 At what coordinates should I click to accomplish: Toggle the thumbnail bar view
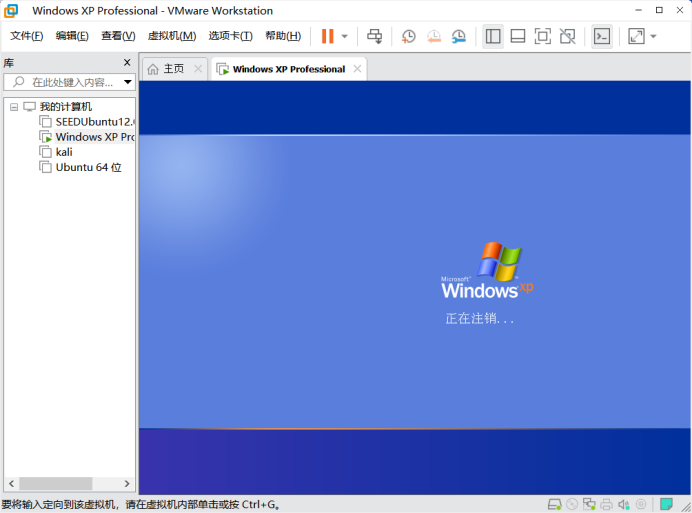(x=518, y=36)
